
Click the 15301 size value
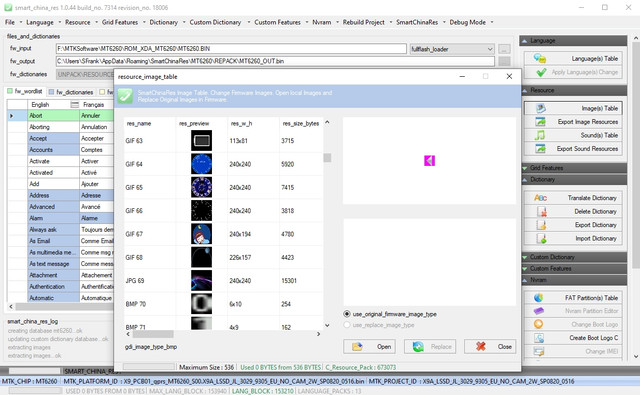click(x=289, y=281)
